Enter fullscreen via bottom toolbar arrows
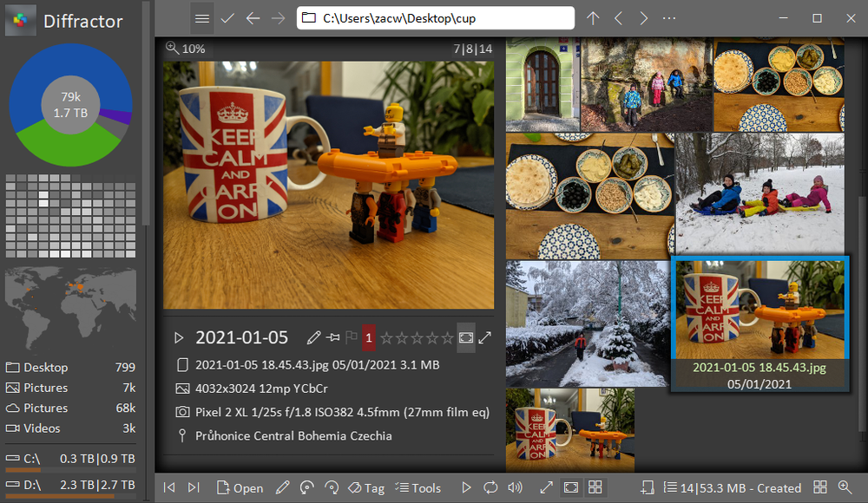868x503 pixels. 546,487
